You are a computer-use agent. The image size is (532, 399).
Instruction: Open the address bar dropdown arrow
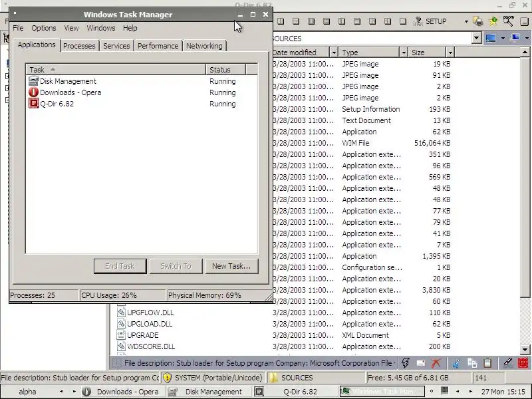(x=476, y=38)
